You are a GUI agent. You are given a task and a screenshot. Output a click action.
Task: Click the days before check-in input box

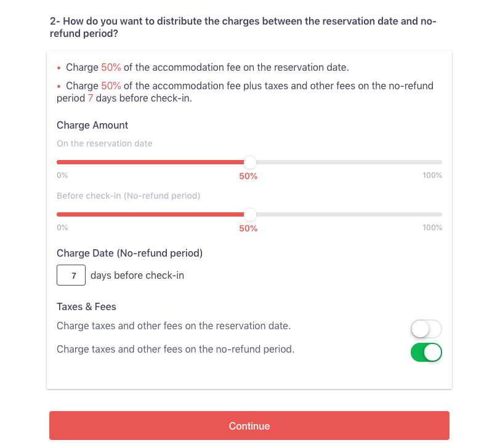click(x=71, y=275)
